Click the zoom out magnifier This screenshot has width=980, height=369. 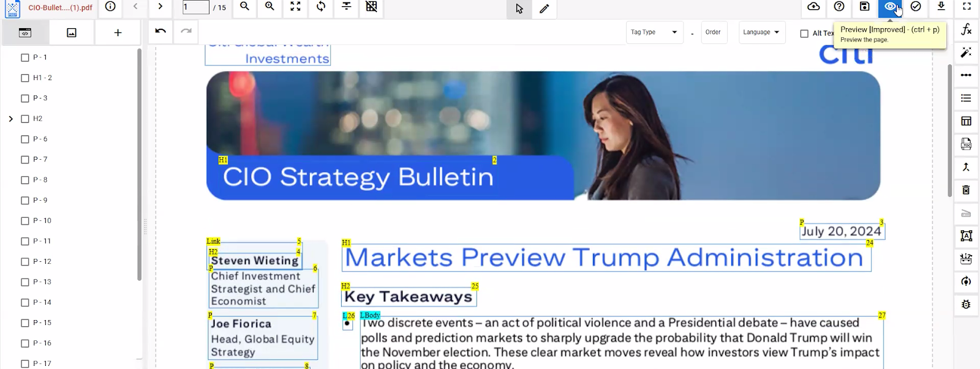pyautogui.click(x=244, y=6)
